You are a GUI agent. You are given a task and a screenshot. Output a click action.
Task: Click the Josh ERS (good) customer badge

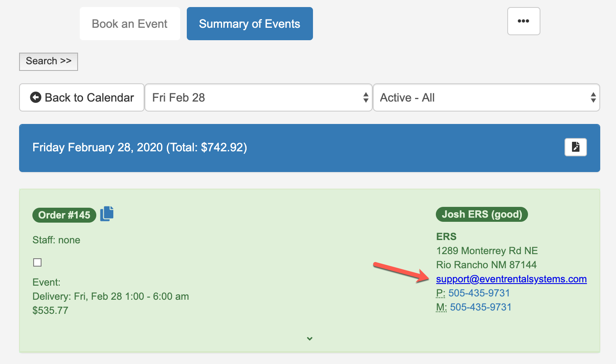(482, 214)
